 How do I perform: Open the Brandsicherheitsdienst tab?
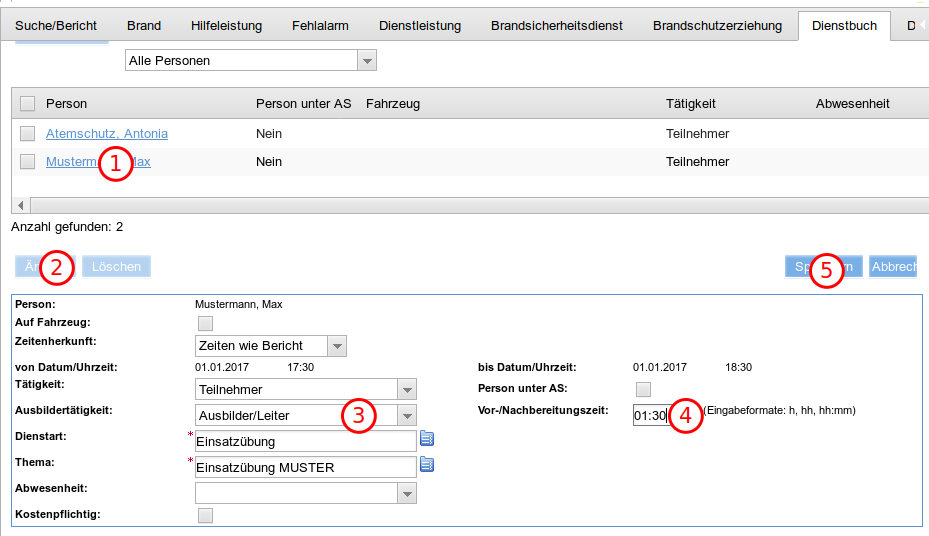pos(556,26)
